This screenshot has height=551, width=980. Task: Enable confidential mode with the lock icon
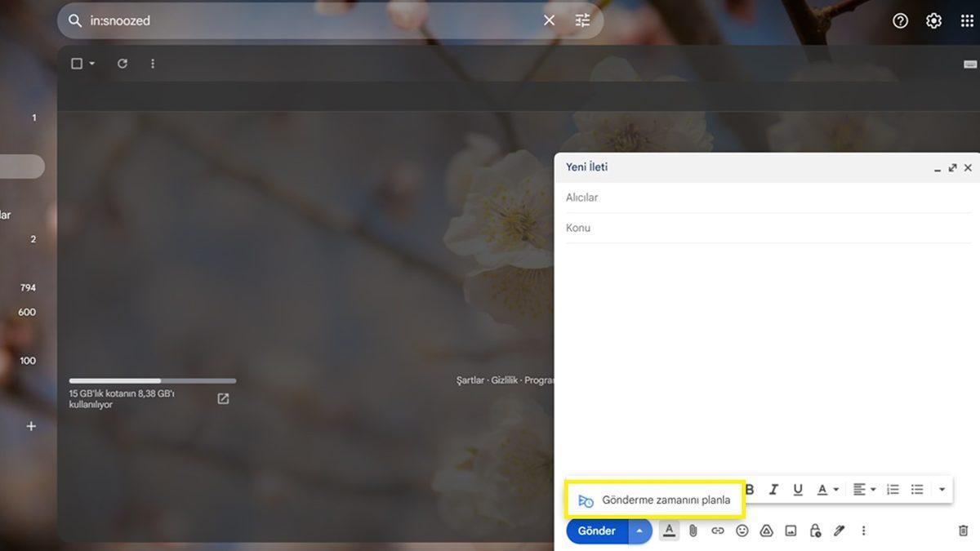[815, 531]
